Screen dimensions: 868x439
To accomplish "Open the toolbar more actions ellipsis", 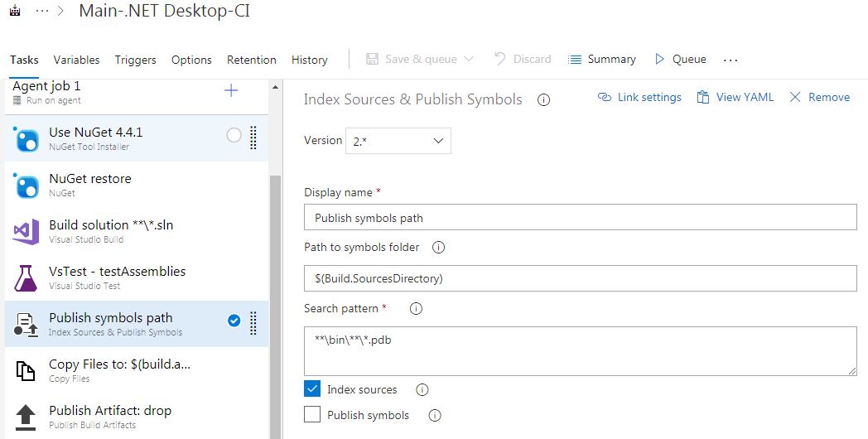I will click(731, 60).
